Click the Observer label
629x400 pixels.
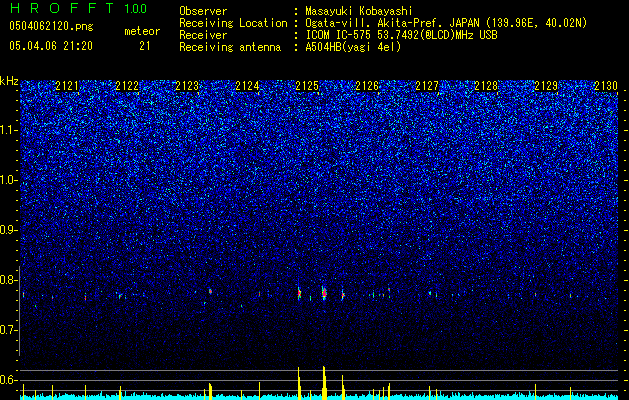tap(203, 11)
